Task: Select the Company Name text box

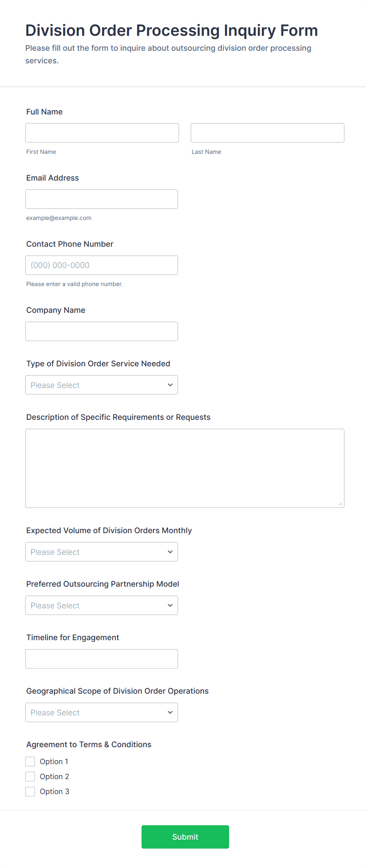Action: 102,331
